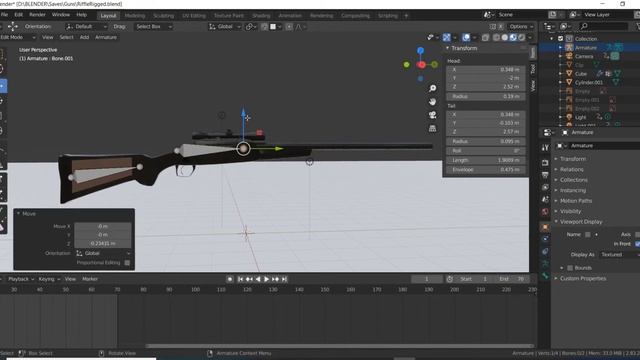Click the Camera object icon in outliner
Image resolution: width=640 pixels, height=360 pixels.
pyautogui.click(x=569, y=56)
